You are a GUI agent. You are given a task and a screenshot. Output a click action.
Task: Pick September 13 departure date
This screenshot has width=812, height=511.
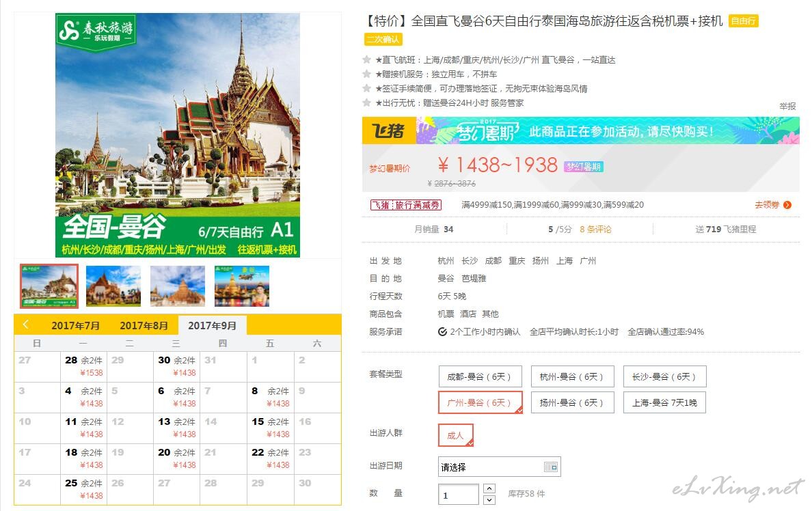[x=177, y=428]
